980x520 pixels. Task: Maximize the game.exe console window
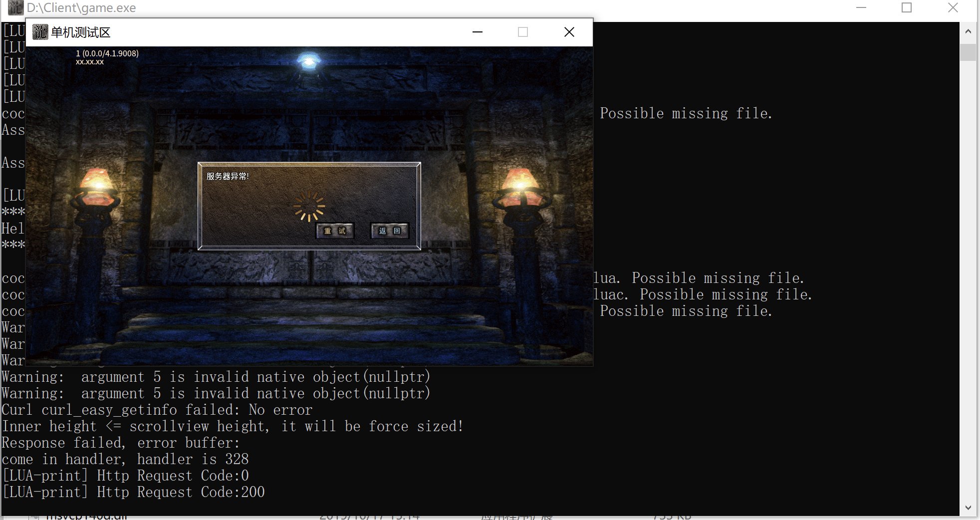point(907,7)
